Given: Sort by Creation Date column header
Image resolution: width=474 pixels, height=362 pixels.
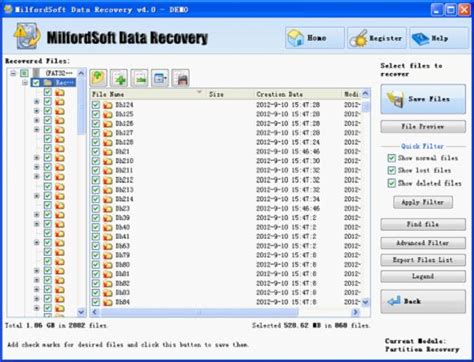Looking at the screenshot, I should 298,94.
